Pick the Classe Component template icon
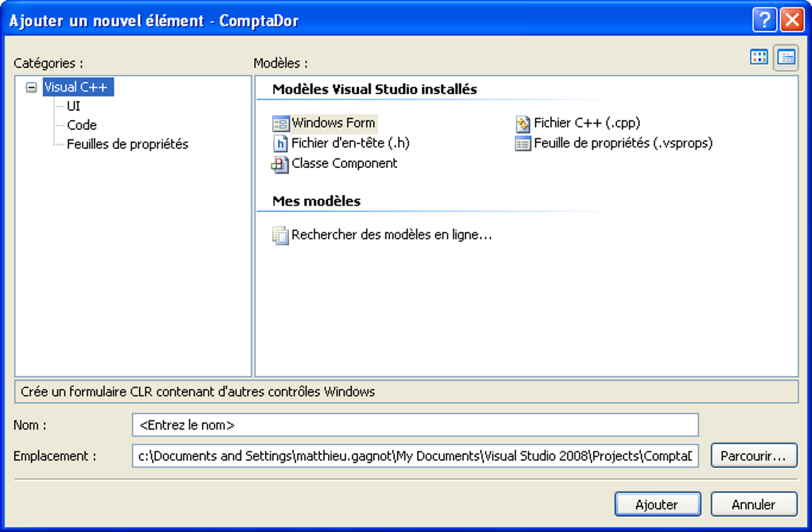Screen dimensions: 812x532 [280, 164]
